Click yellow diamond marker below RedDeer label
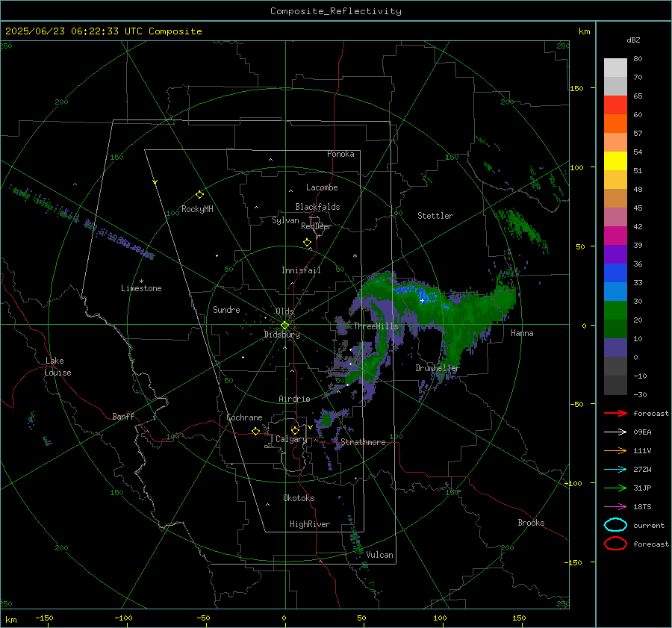The height and width of the screenshot is (628, 672). point(307,243)
